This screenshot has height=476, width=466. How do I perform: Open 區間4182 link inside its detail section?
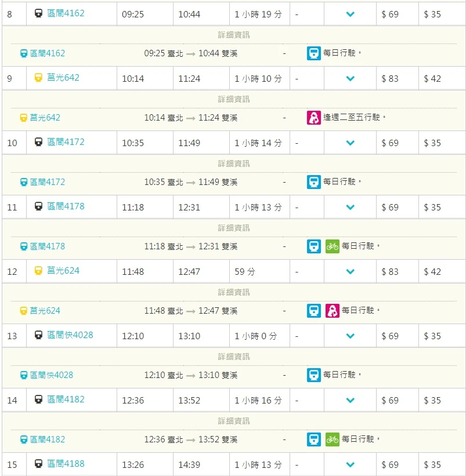click(x=48, y=439)
